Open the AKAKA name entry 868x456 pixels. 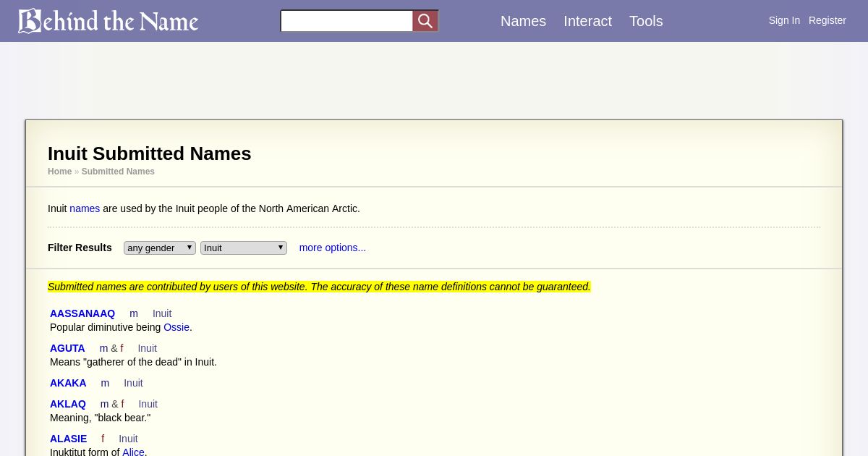pyautogui.click(x=68, y=383)
